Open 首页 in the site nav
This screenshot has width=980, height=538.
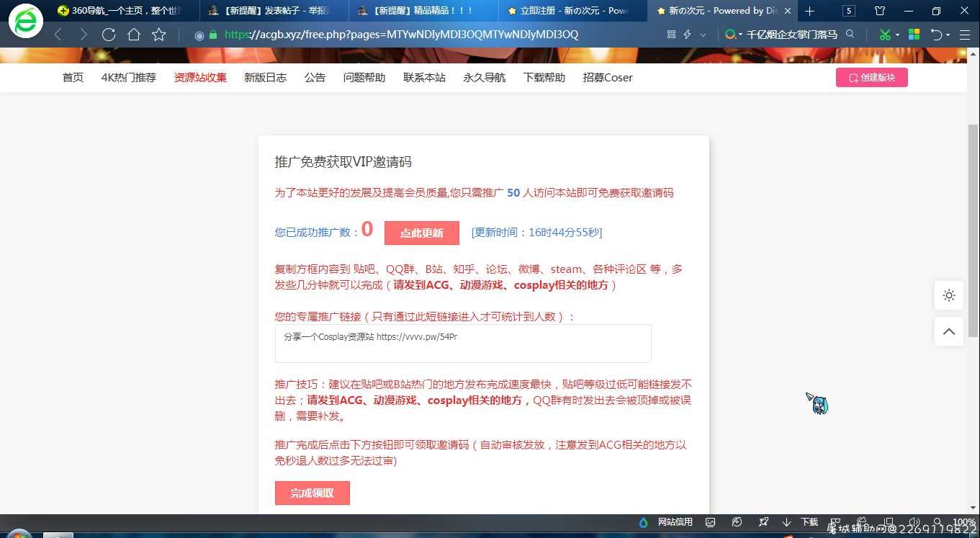[73, 78]
